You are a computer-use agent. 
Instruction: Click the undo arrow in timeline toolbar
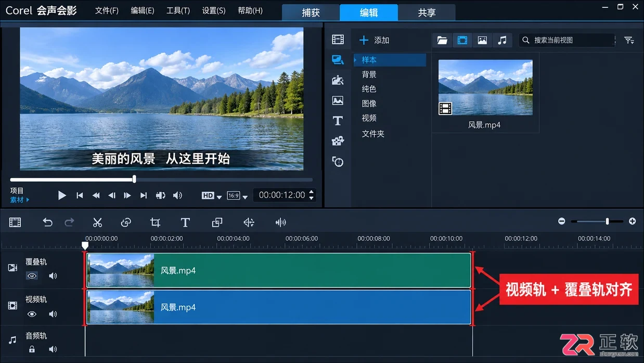(x=48, y=222)
